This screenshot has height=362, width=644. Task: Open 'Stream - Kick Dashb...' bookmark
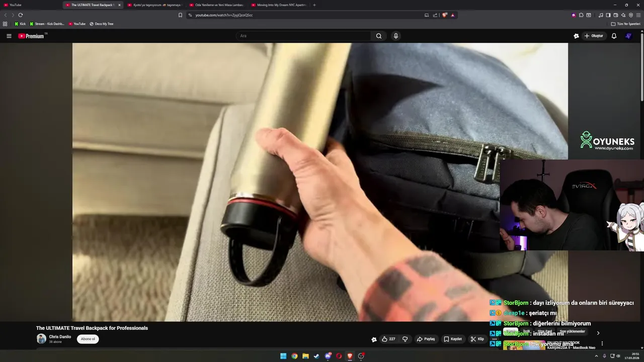click(47, 24)
